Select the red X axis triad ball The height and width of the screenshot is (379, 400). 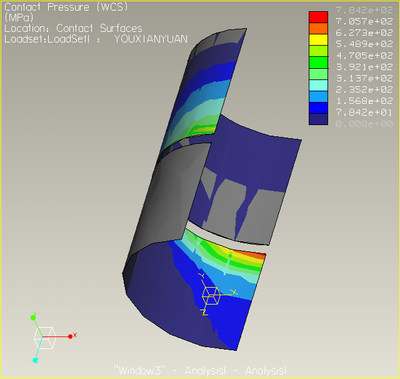point(70,336)
